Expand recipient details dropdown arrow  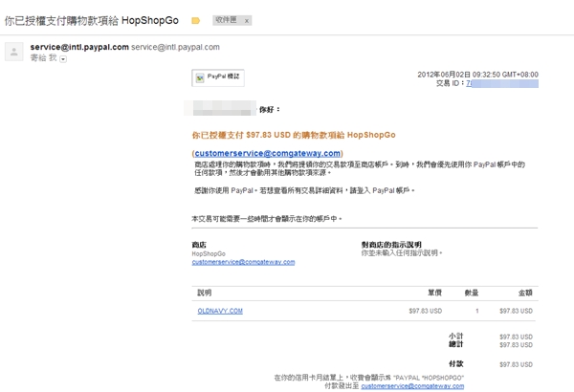[63, 59]
